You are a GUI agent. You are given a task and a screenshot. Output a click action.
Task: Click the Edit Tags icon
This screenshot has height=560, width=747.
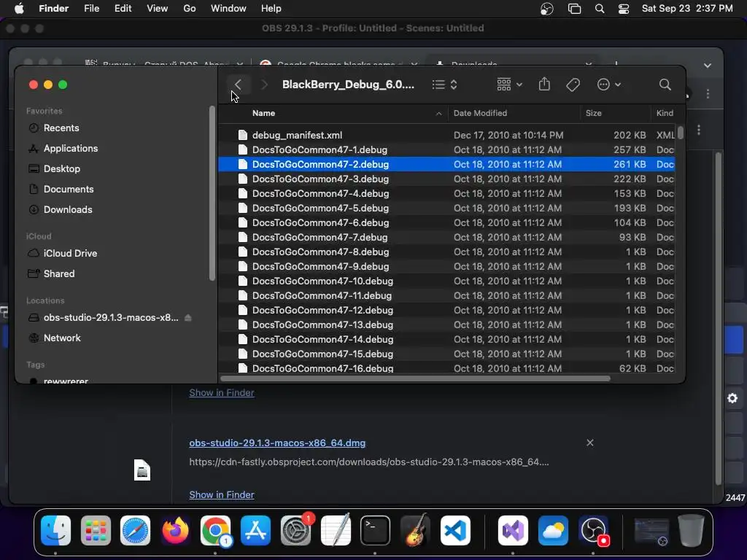coord(573,85)
